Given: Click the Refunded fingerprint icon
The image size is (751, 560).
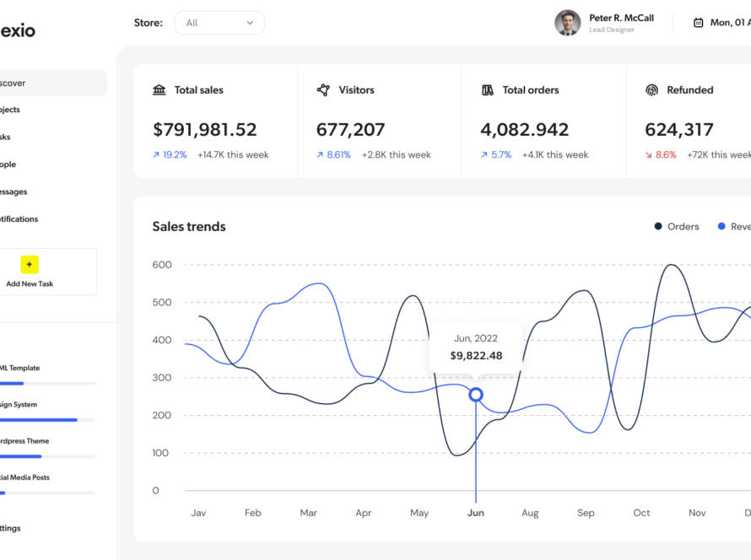Looking at the screenshot, I should click(x=651, y=90).
